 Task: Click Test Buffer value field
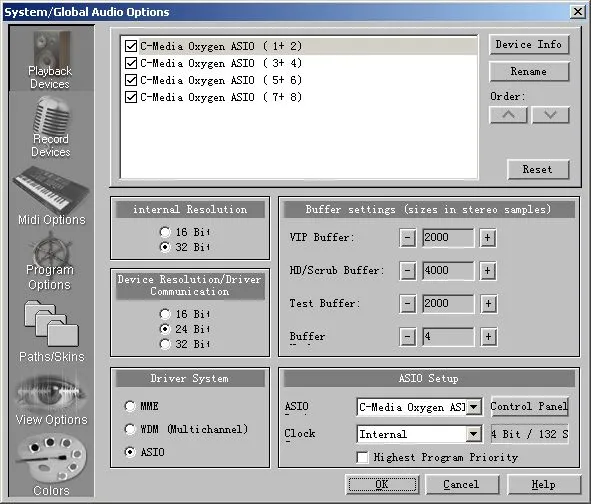448,304
